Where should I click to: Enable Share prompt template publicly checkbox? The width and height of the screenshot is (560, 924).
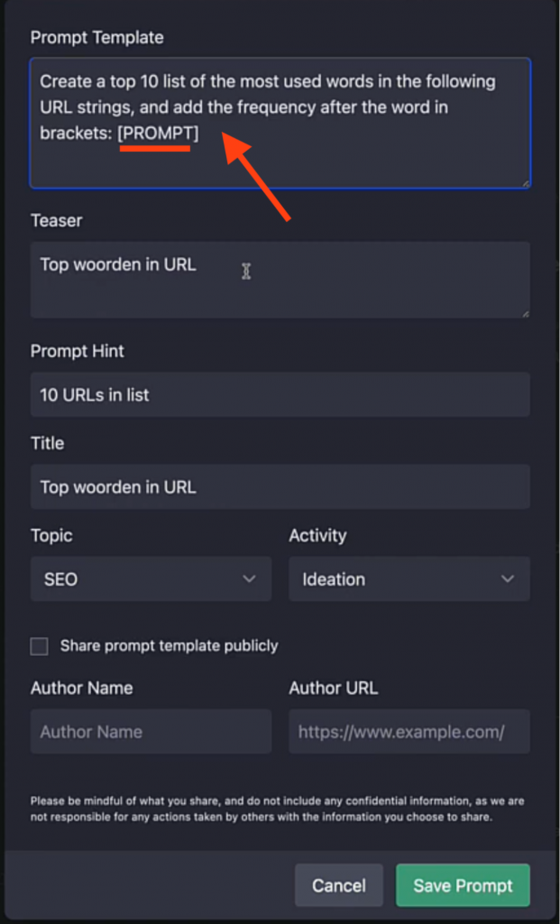pyautogui.click(x=40, y=646)
